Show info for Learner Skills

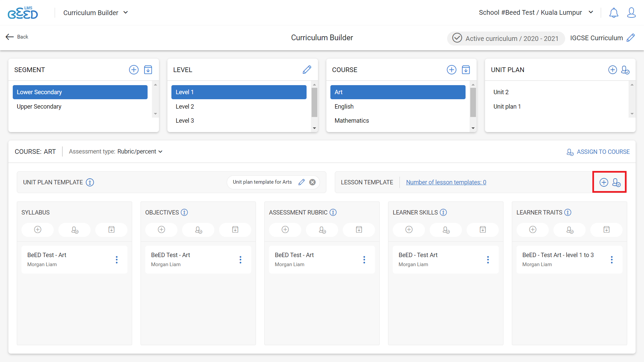[x=443, y=212]
